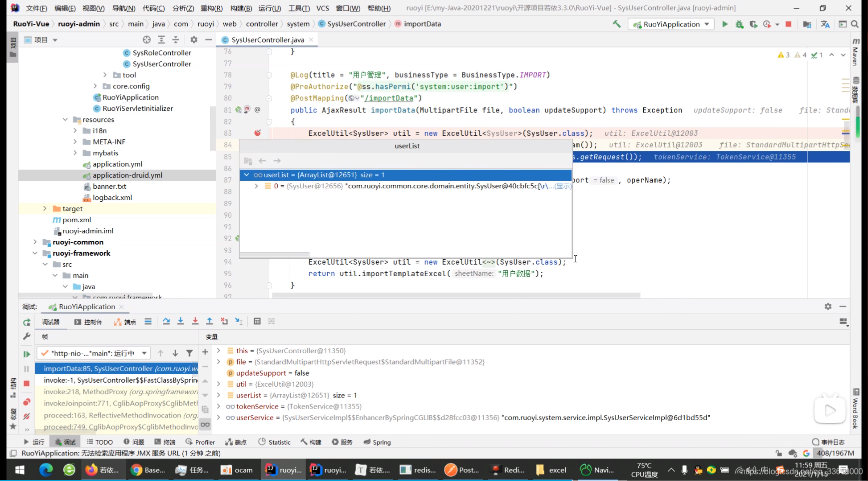
Task: Expand the ruoyi-common module
Action: (x=34, y=242)
